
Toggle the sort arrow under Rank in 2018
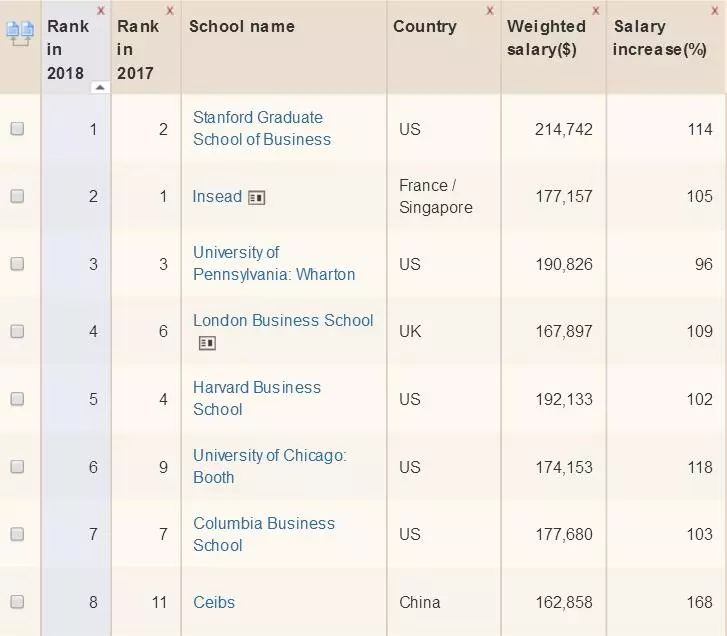pos(99,87)
